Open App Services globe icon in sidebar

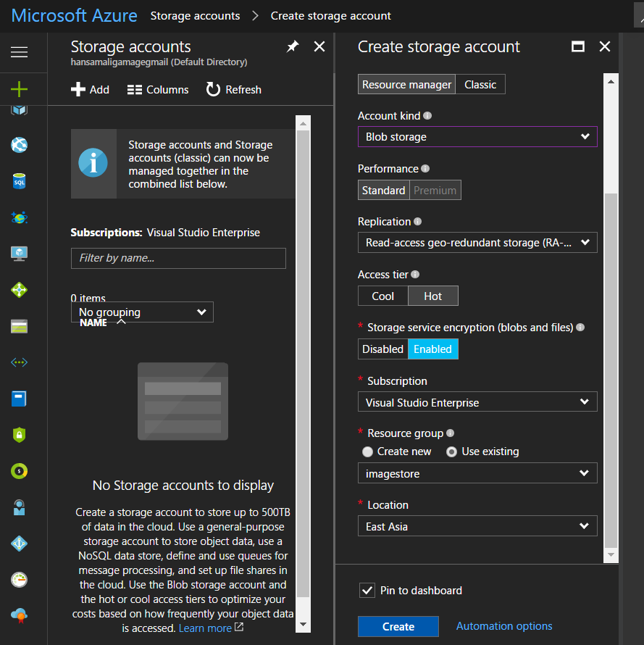(20, 145)
